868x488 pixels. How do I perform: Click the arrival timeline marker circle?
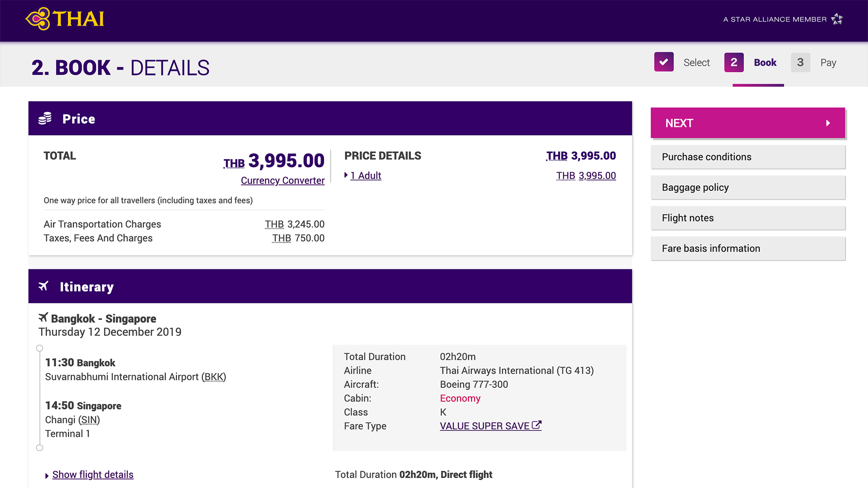[40, 448]
